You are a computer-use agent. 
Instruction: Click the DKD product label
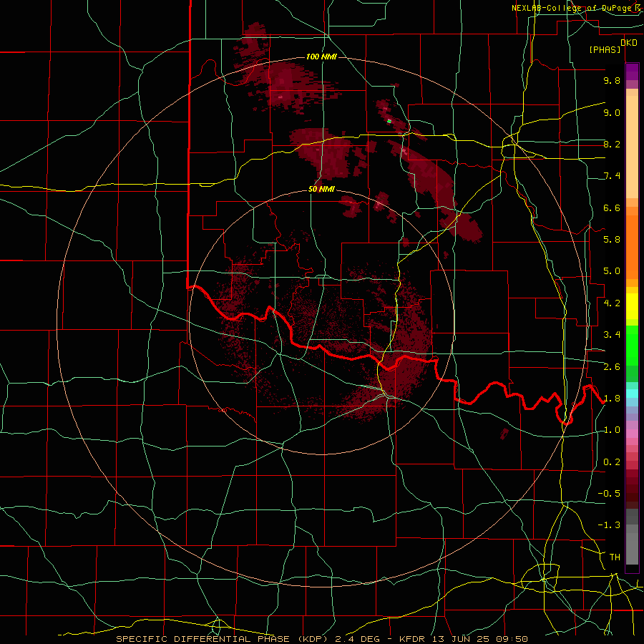(x=629, y=43)
